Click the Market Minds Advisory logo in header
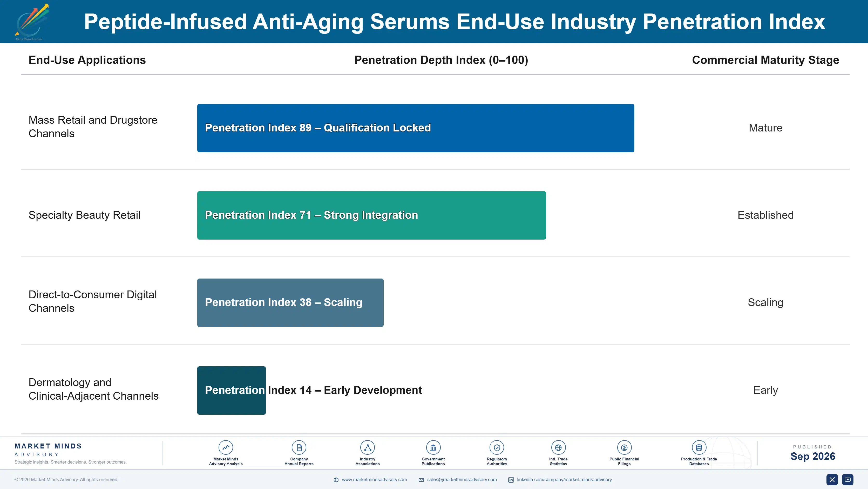 [x=32, y=22]
